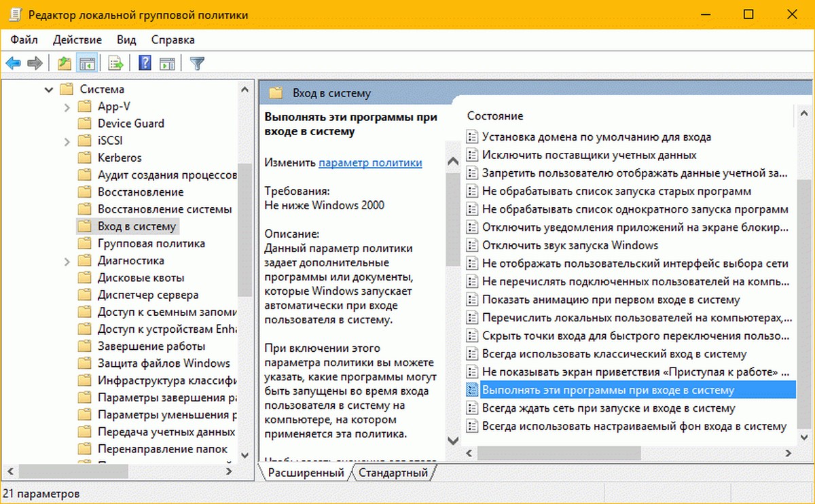Go back with the left arrow toolbar icon
Viewport: 815px width, 504px height.
13,63
